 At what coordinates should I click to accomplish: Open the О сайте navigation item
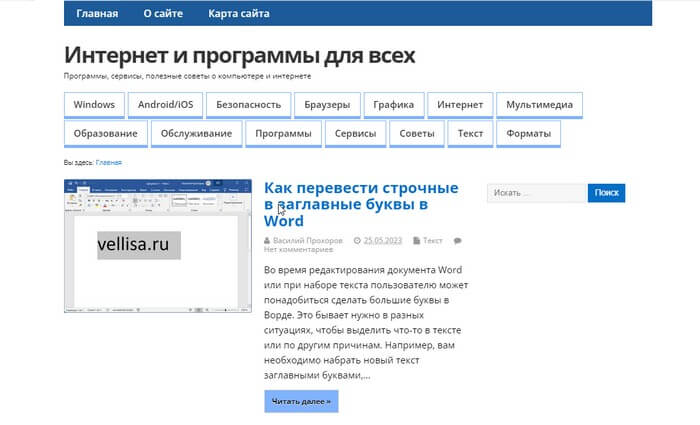163,13
